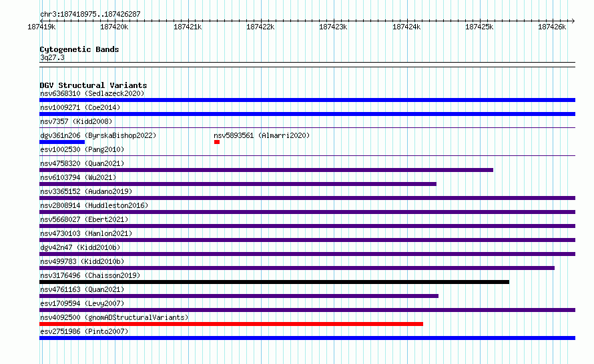The height and width of the screenshot is (364, 594).
Task: Click nsv499783 (Kidd2010b) label
Action: coord(82,261)
